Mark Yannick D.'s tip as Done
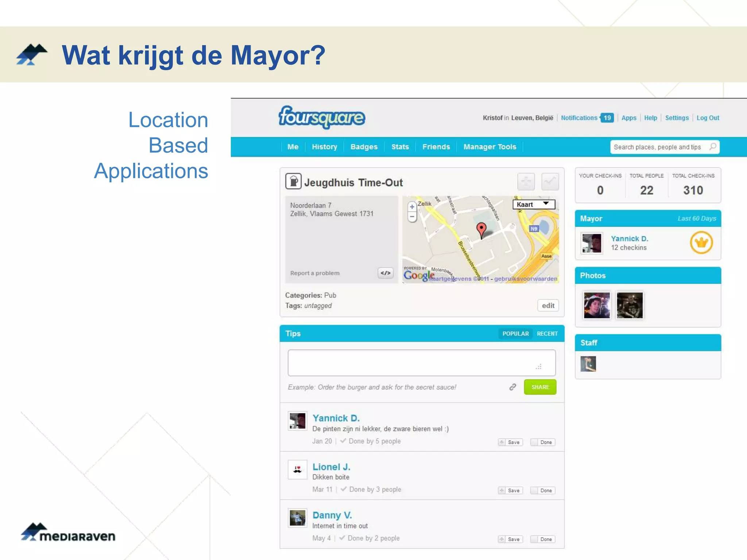Image resolution: width=747 pixels, height=560 pixels. (543, 442)
